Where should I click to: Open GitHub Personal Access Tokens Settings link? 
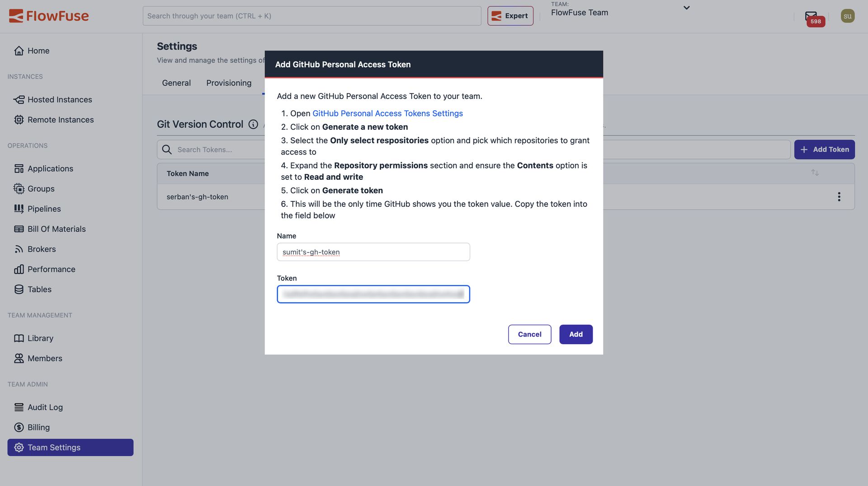(387, 113)
